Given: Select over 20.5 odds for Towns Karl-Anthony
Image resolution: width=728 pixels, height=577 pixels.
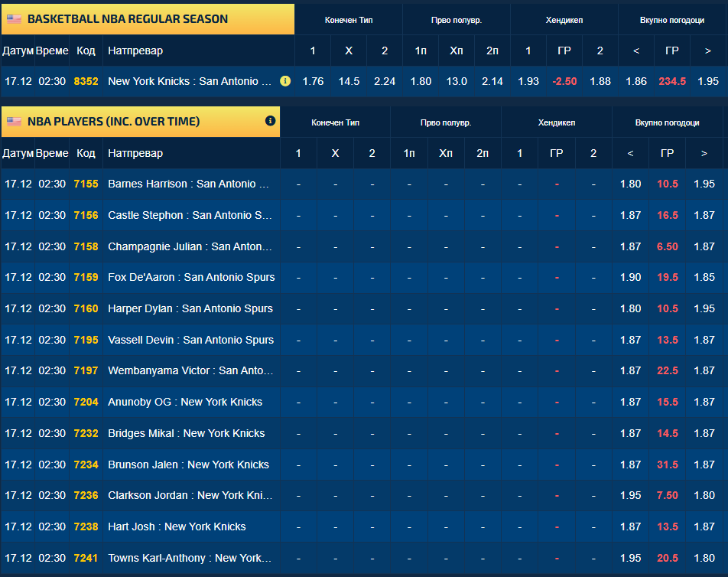Looking at the screenshot, I should coord(704,558).
